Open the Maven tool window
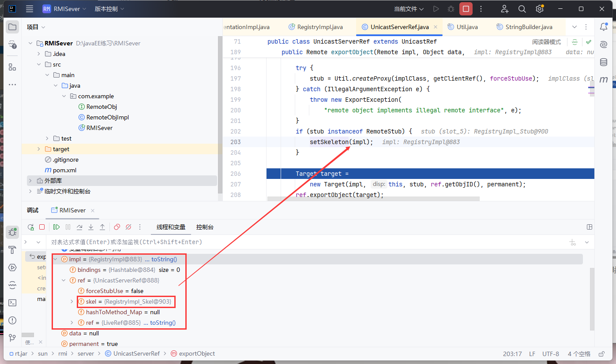 click(603, 80)
